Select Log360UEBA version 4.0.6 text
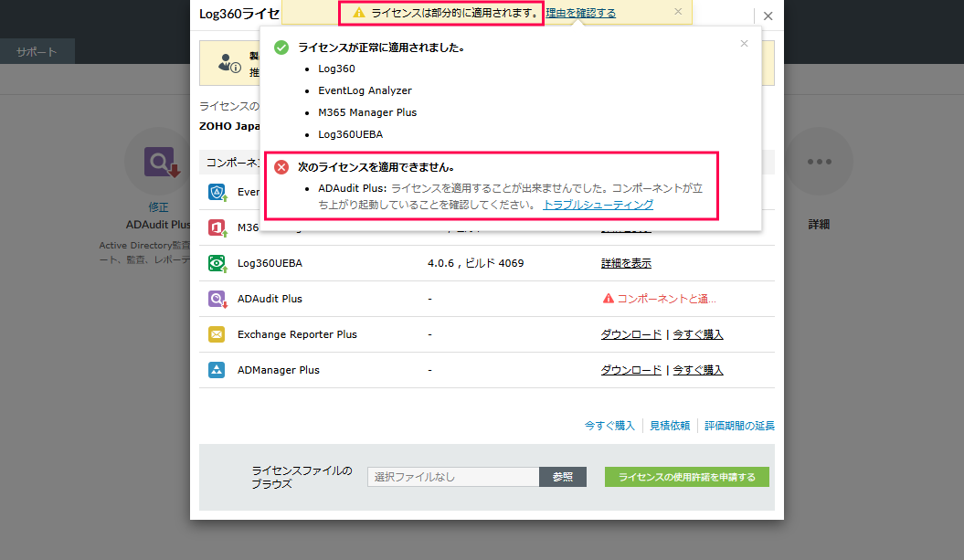This screenshot has height=560, width=964. point(475,263)
